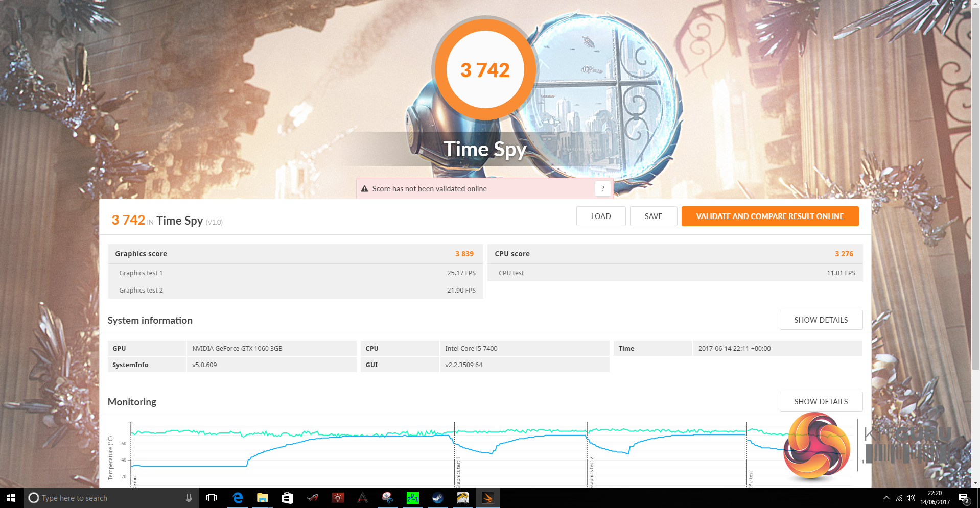Switch to the 3DMark taskbar icon
980x508 pixels.
(487, 498)
